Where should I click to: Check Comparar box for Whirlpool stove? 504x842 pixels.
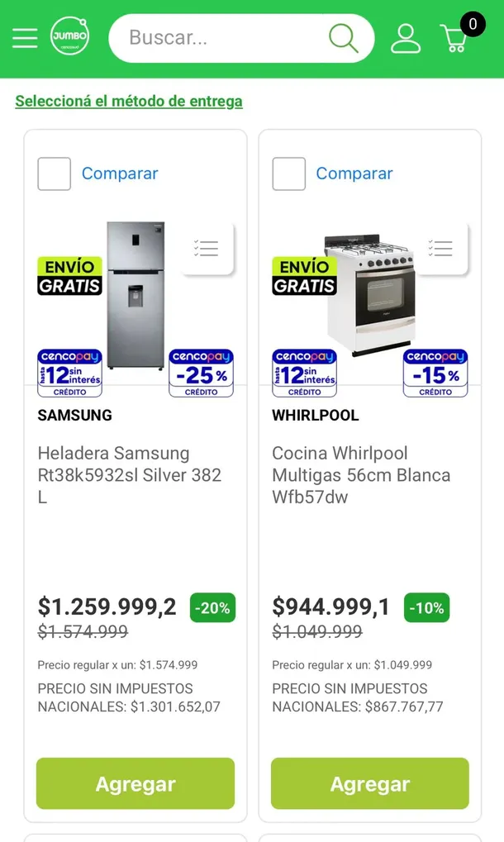[x=289, y=174]
